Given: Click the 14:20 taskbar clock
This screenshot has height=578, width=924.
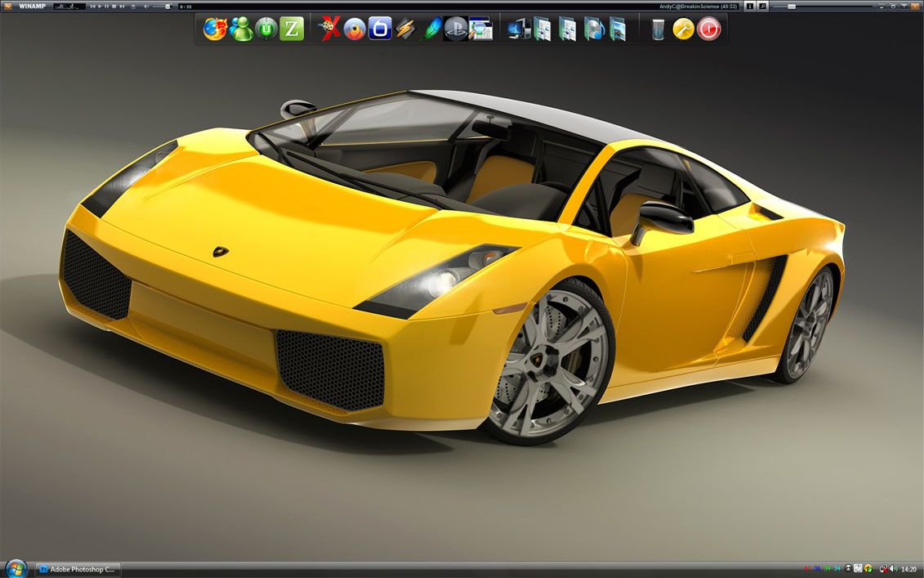Looking at the screenshot, I should [909, 569].
